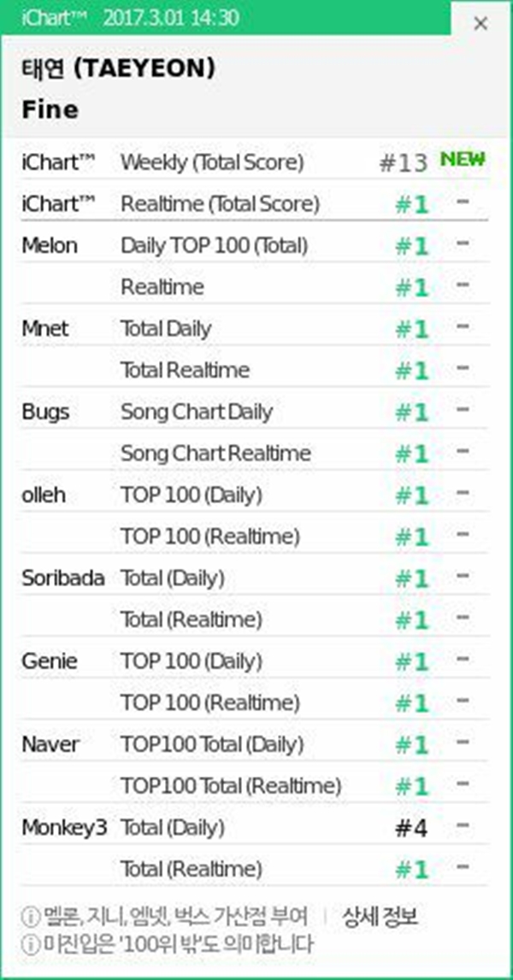The height and width of the screenshot is (980, 513).
Task: Click info icon beside 미진입은 note
Action: (30, 944)
